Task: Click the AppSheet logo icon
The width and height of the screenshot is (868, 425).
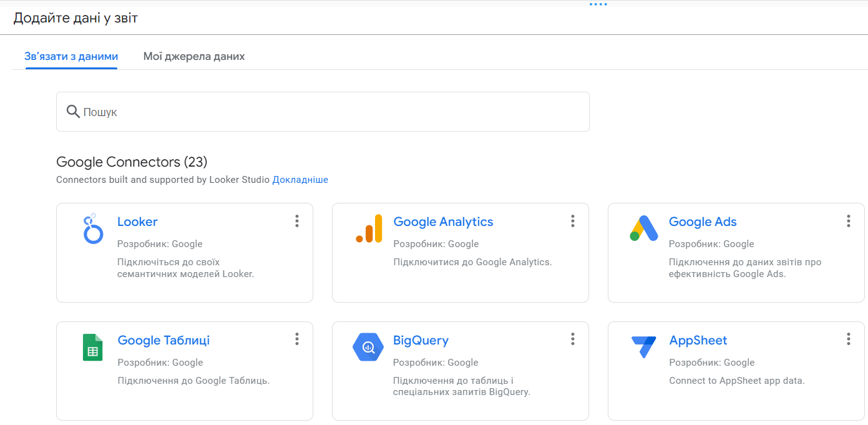Action: pos(644,346)
